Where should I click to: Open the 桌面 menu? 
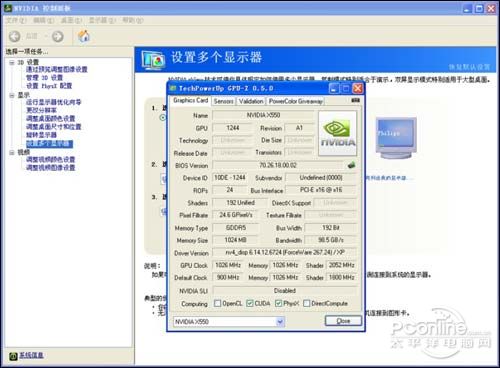coord(71,21)
